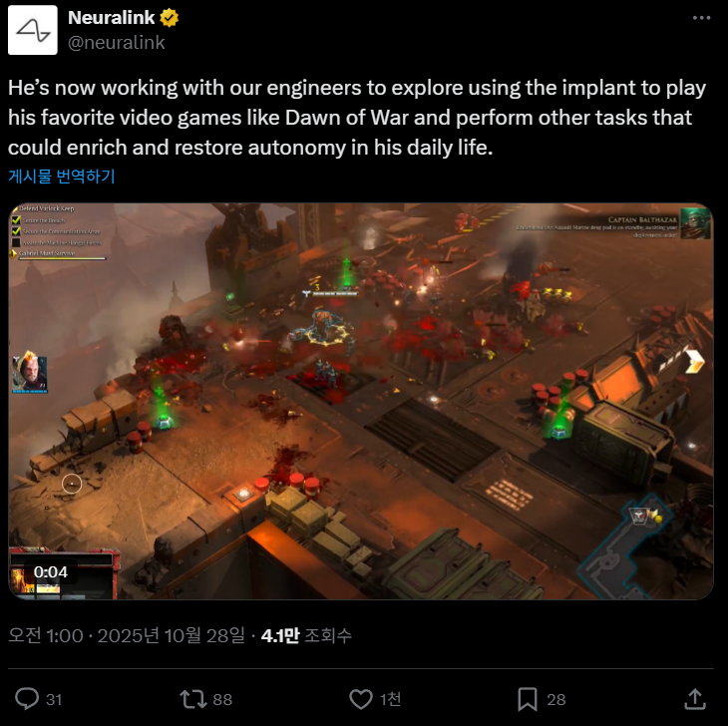Play the embedded game video
The width and height of the screenshot is (728, 726).
coord(361,402)
